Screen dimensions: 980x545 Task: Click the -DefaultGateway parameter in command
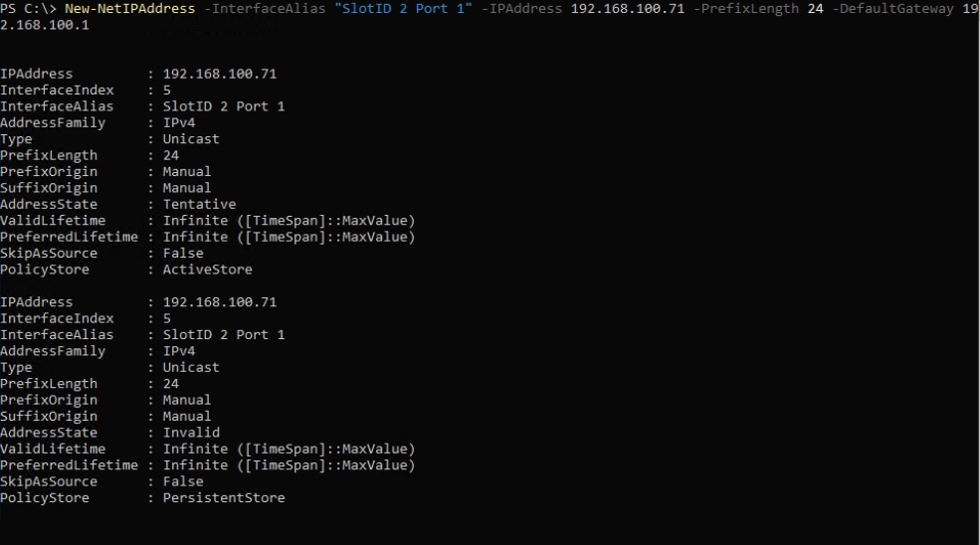click(x=892, y=9)
